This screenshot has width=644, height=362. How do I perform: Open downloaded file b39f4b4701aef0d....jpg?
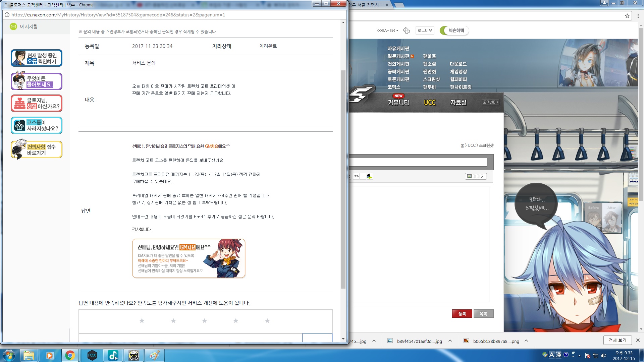[x=415, y=341]
